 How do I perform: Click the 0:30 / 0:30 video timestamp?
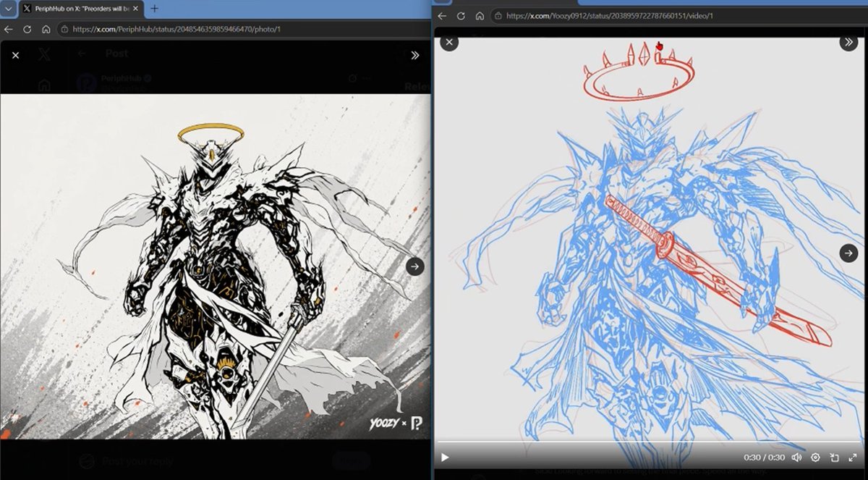763,458
